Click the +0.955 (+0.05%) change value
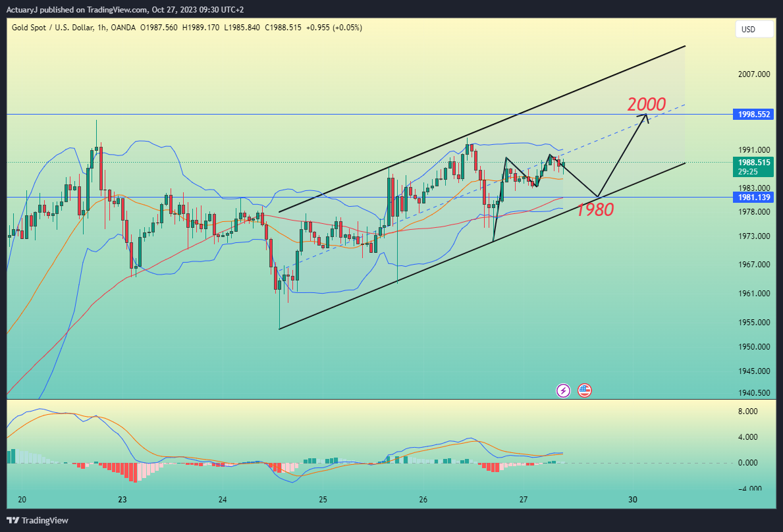 [334, 28]
